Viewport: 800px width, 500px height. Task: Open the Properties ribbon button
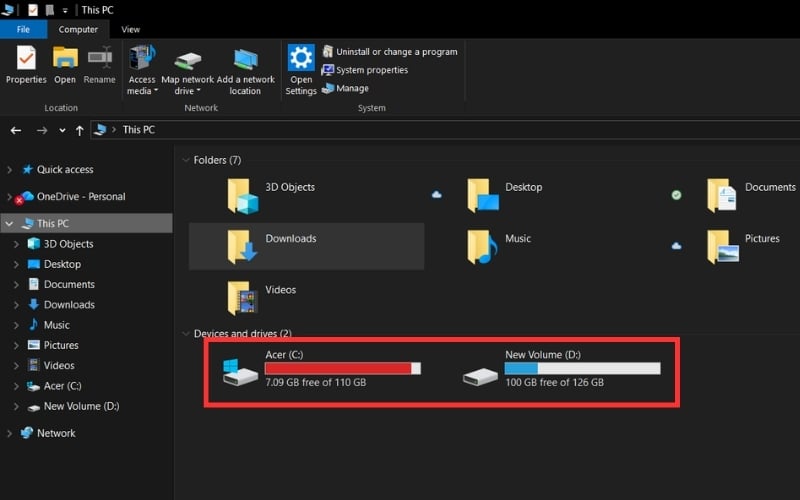click(x=26, y=65)
